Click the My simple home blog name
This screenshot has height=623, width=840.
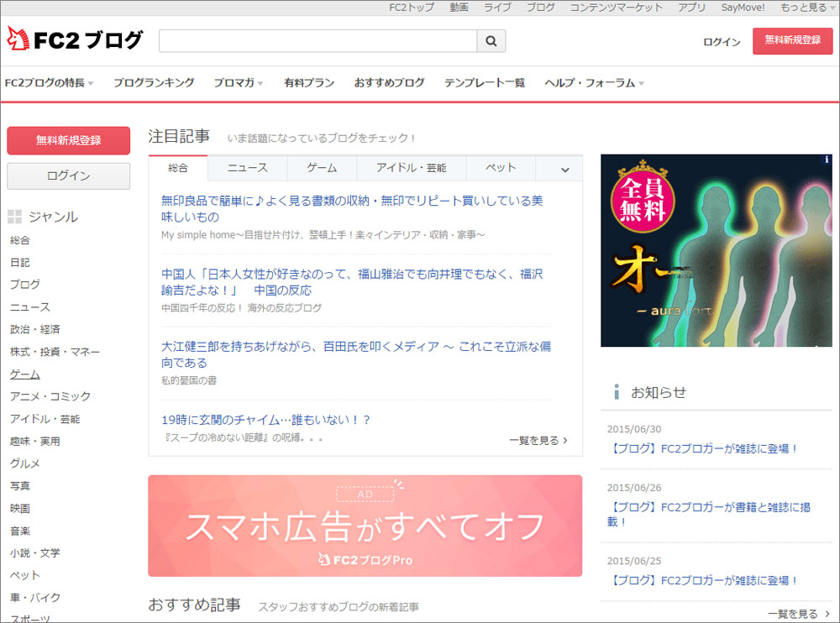point(323,234)
